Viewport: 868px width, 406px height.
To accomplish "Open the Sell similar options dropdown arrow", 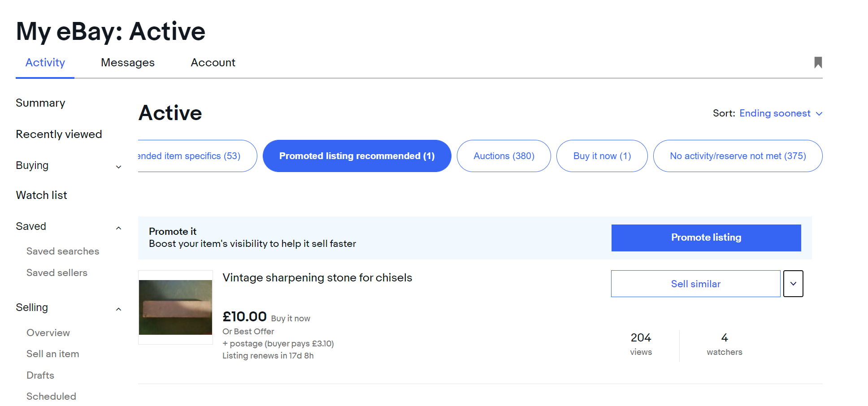I will click(793, 284).
